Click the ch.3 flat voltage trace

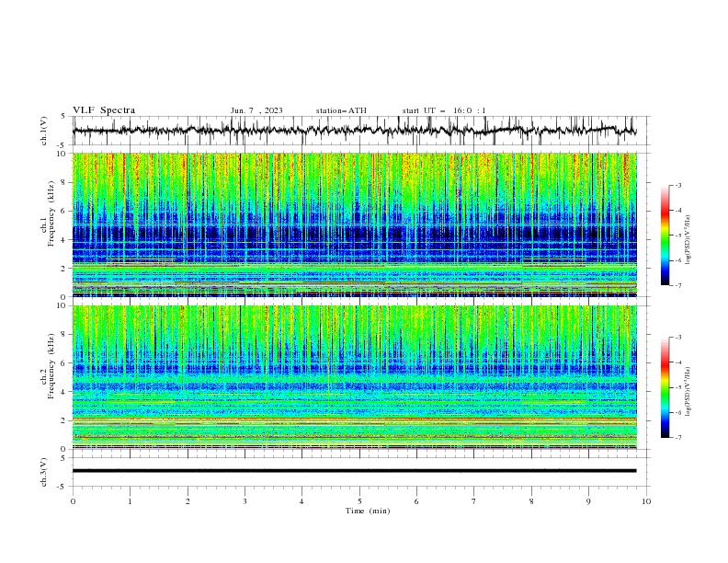[x=354, y=471]
